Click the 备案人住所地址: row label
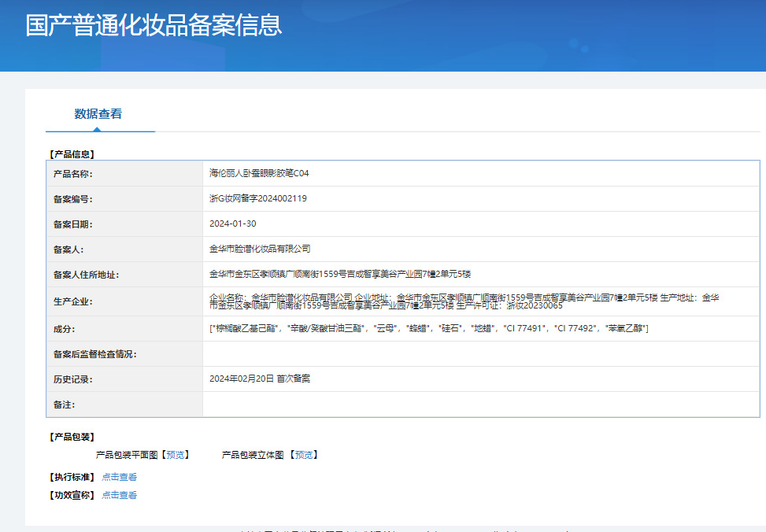The height and width of the screenshot is (532, 766). pyautogui.click(x=86, y=275)
